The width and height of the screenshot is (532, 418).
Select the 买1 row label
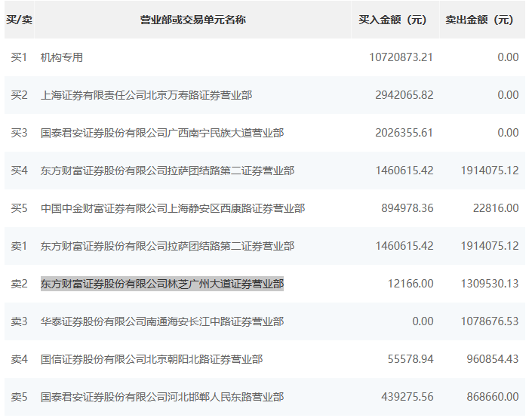(x=19, y=57)
